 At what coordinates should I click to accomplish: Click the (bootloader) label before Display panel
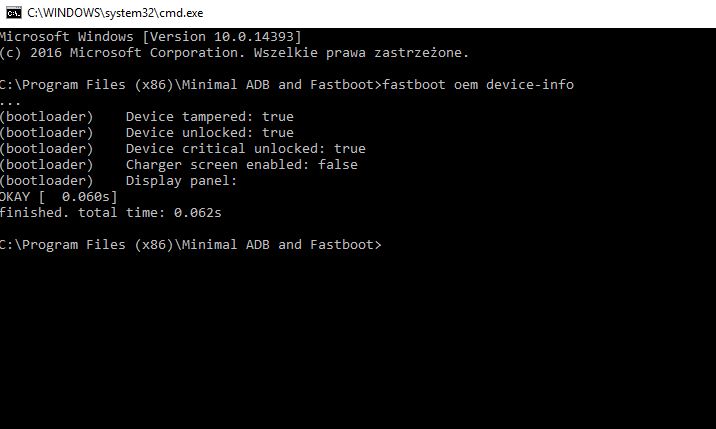point(46,180)
